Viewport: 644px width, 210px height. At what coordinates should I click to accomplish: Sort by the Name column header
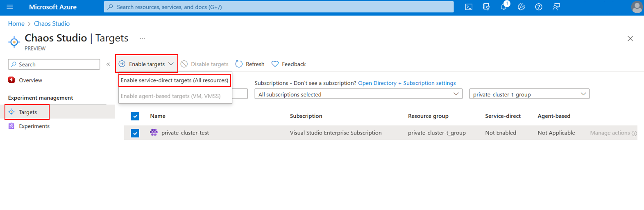point(158,116)
